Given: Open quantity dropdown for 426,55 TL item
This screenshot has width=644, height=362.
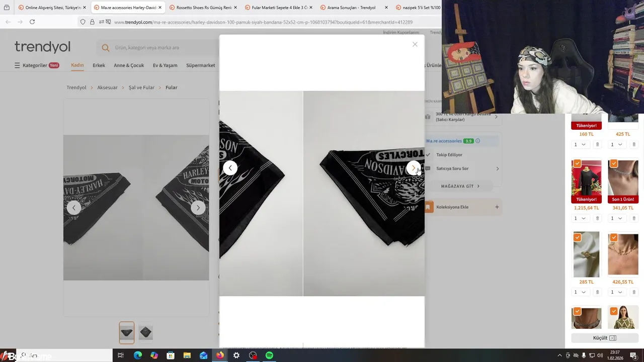Looking at the screenshot, I should [x=617, y=292].
